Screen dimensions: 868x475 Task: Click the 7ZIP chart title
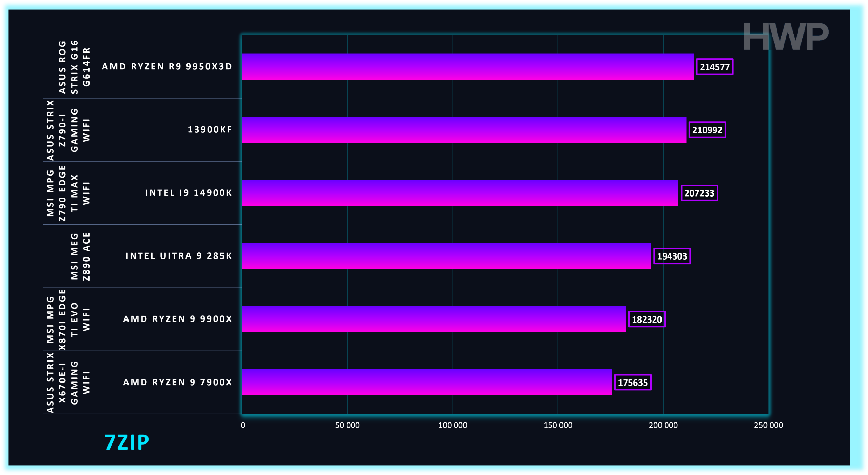[x=127, y=442]
